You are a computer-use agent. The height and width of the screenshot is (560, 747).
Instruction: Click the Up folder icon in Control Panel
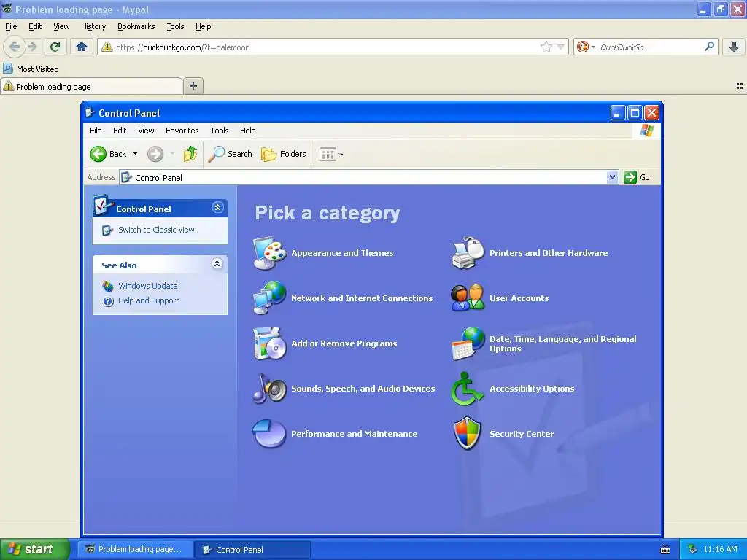coord(190,154)
